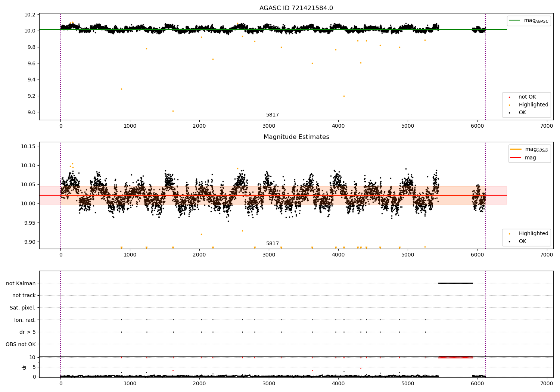Click the 'not Kalman' axis label

21,283
